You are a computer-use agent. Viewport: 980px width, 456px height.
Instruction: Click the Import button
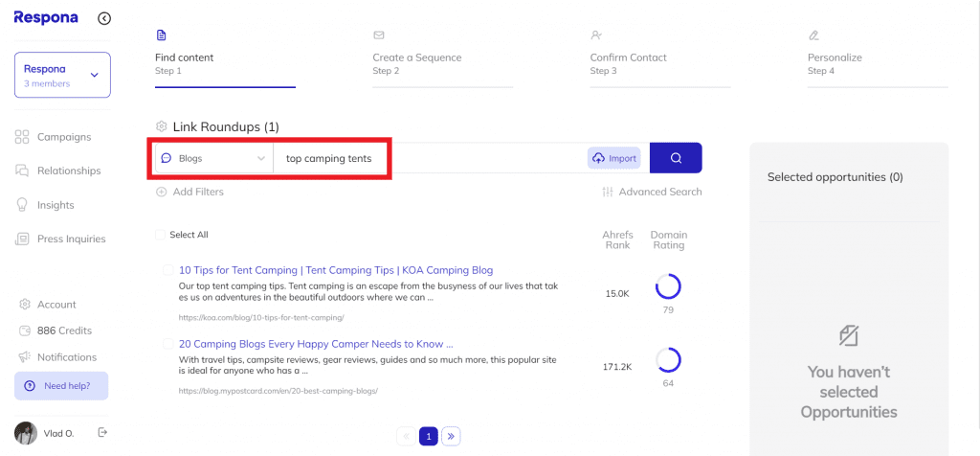coord(614,158)
